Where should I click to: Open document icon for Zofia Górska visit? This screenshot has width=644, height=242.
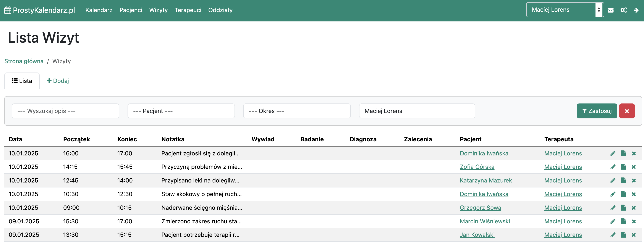[623, 167]
